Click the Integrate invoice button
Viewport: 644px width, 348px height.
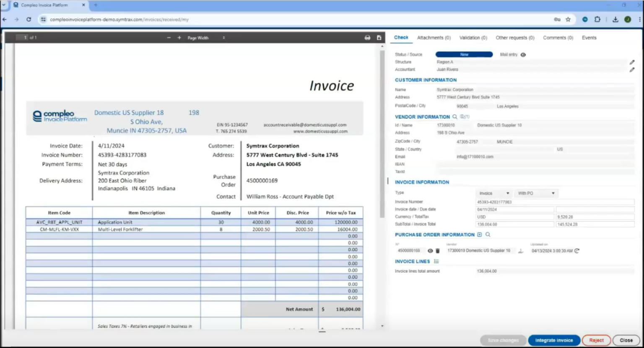pos(554,340)
